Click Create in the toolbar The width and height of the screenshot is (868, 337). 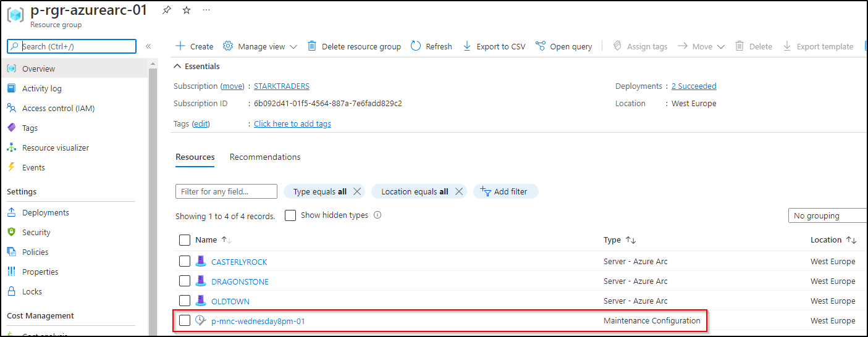click(x=195, y=46)
